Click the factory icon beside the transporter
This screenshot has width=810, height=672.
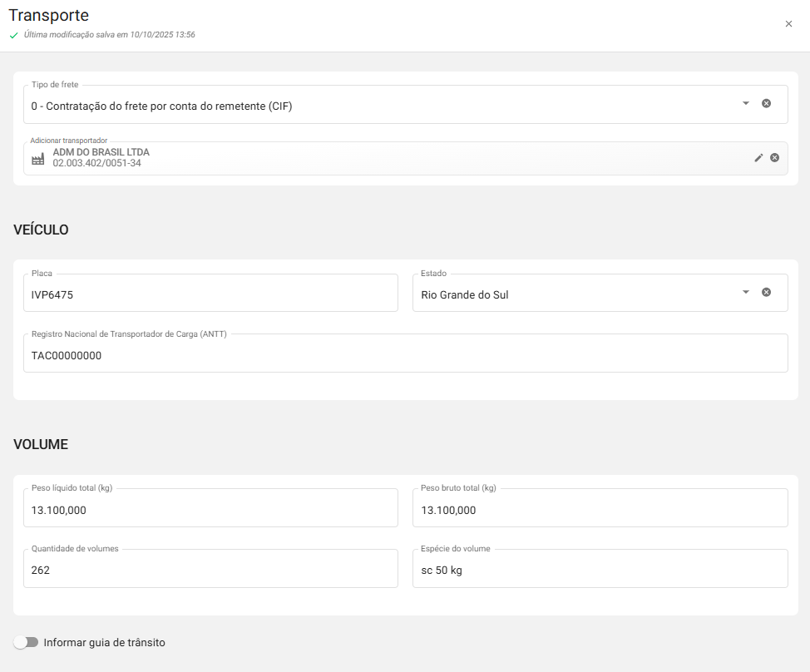(37, 159)
